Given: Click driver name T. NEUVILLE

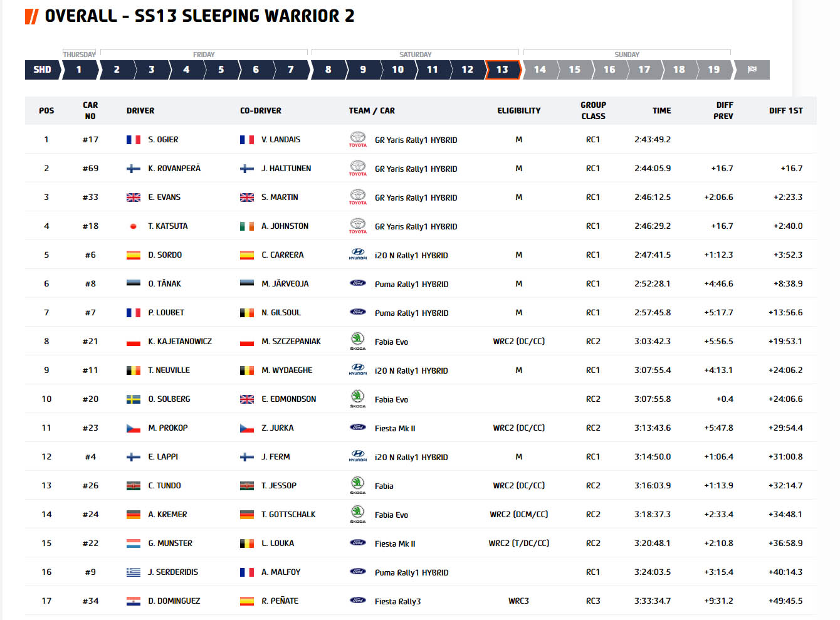Looking at the screenshot, I should tap(169, 370).
